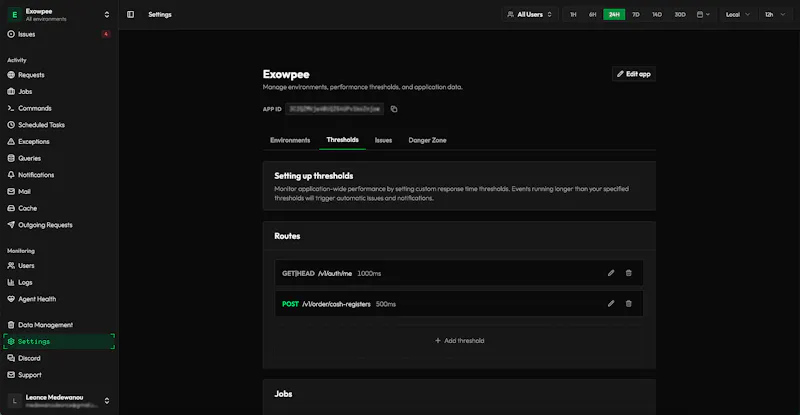The width and height of the screenshot is (800, 415).
Task: Edit the GET|HEAD auth/me threshold
Action: coord(611,273)
